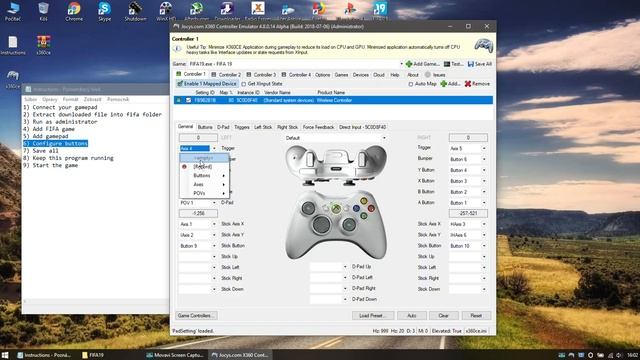The width and height of the screenshot is (640, 360).
Task: Expand the Buttons submenu in the popup
Action: (x=204, y=176)
